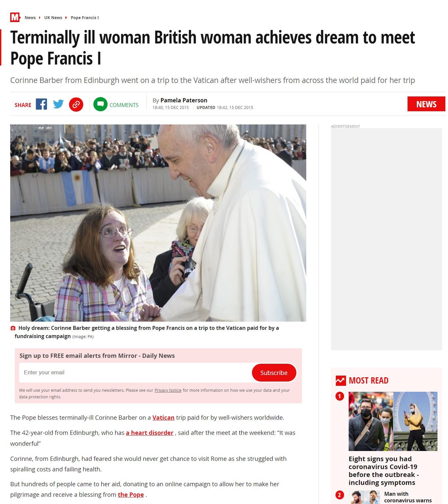Share article on Facebook
Image resolution: width=448 pixels, height=504 pixels.
pyautogui.click(x=41, y=104)
